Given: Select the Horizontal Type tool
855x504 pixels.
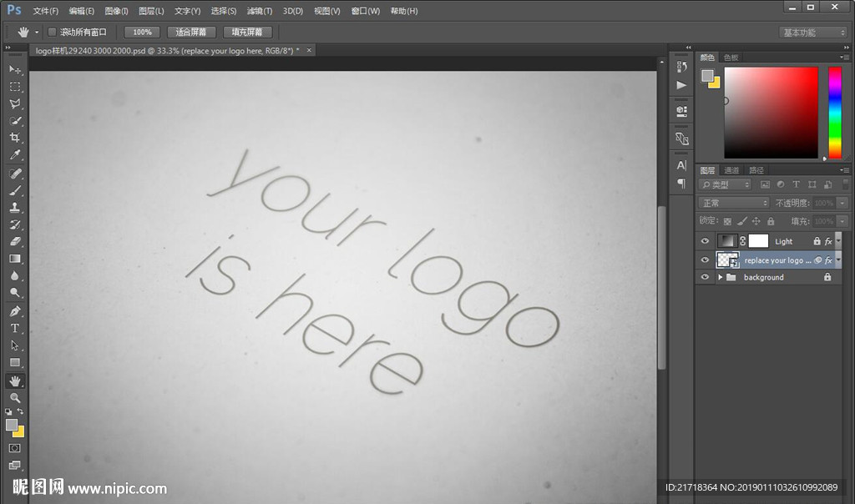Looking at the screenshot, I should click(x=15, y=328).
